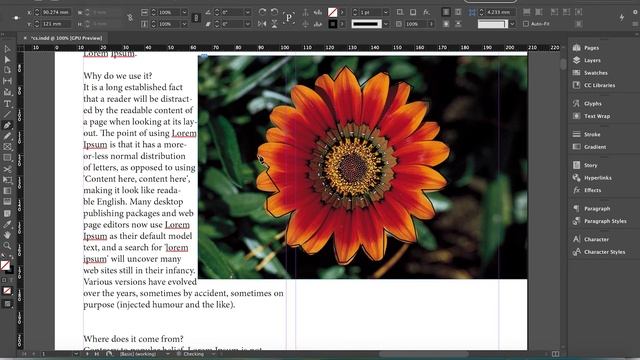Open the scale Y percentage dropdown
The height and width of the screenshot is (360, 640).
pyautogui.click(x=184, y=24)
